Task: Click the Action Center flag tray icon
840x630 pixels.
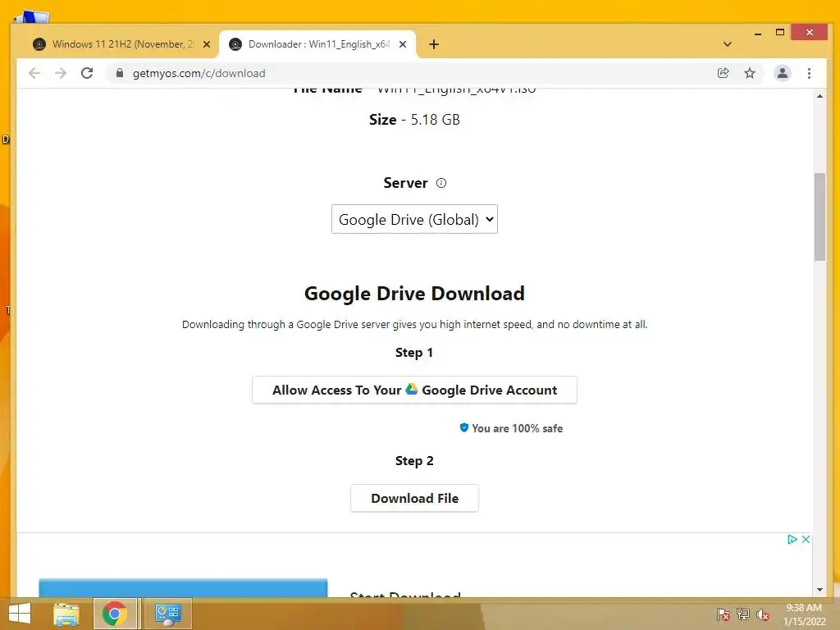Action: [x=723, y=614]
